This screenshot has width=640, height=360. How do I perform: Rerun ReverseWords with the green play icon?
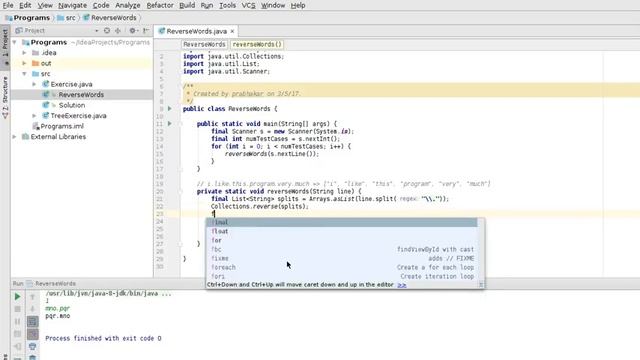coord(17,296)
